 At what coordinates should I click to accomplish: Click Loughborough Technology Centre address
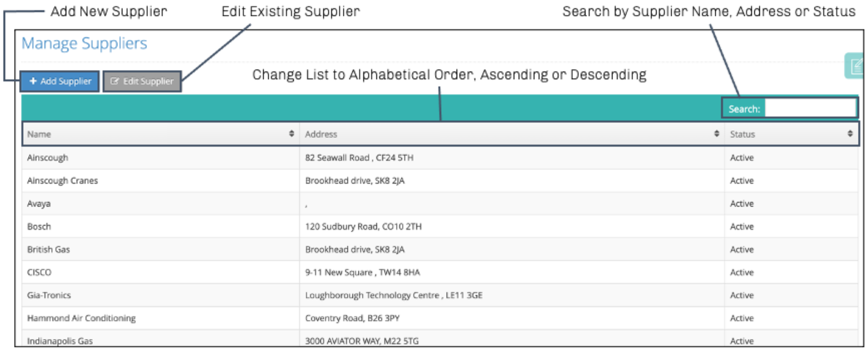(x=394, y=295)
